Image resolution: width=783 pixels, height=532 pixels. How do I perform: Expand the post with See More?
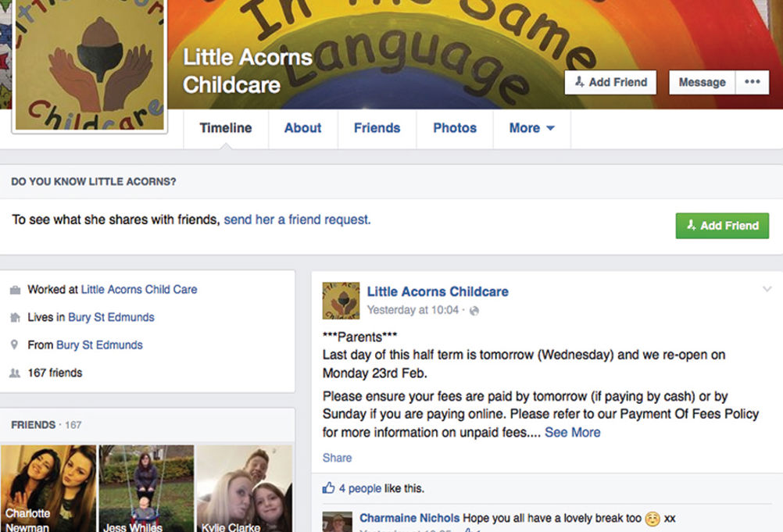[572, 432]
